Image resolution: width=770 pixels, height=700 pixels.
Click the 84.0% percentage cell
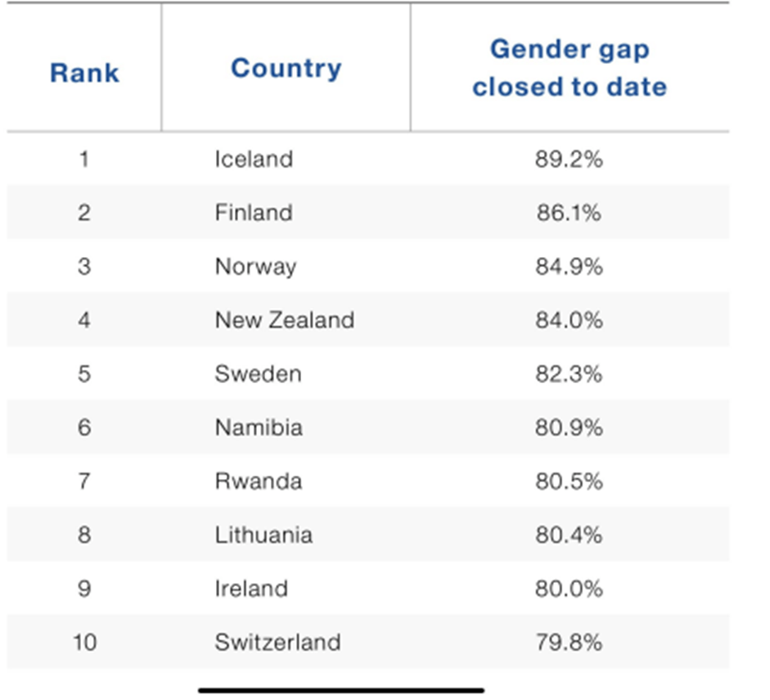(569, 320)
